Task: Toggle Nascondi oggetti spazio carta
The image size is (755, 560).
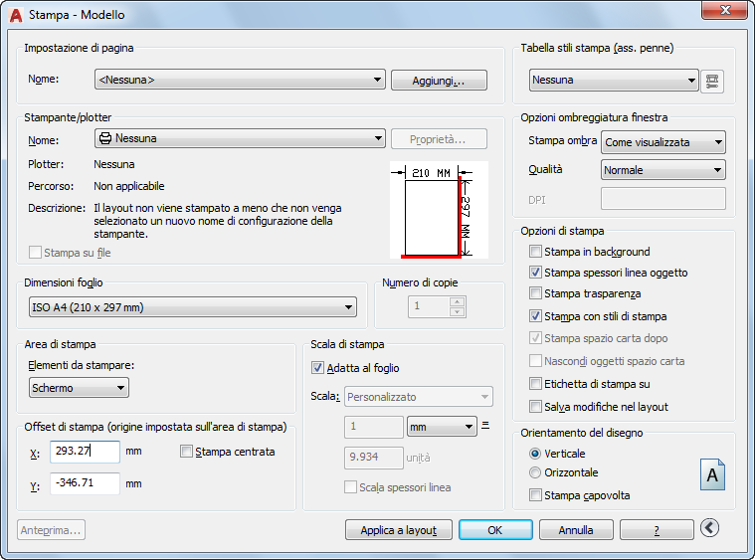Action: pos(535,361)
